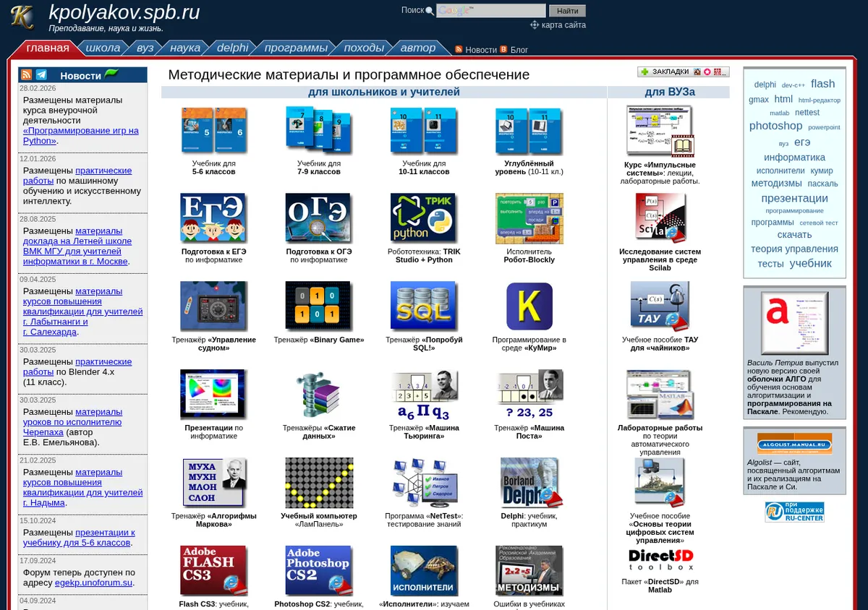Click the Telegram icon in news panel

[x=42, y=75]
